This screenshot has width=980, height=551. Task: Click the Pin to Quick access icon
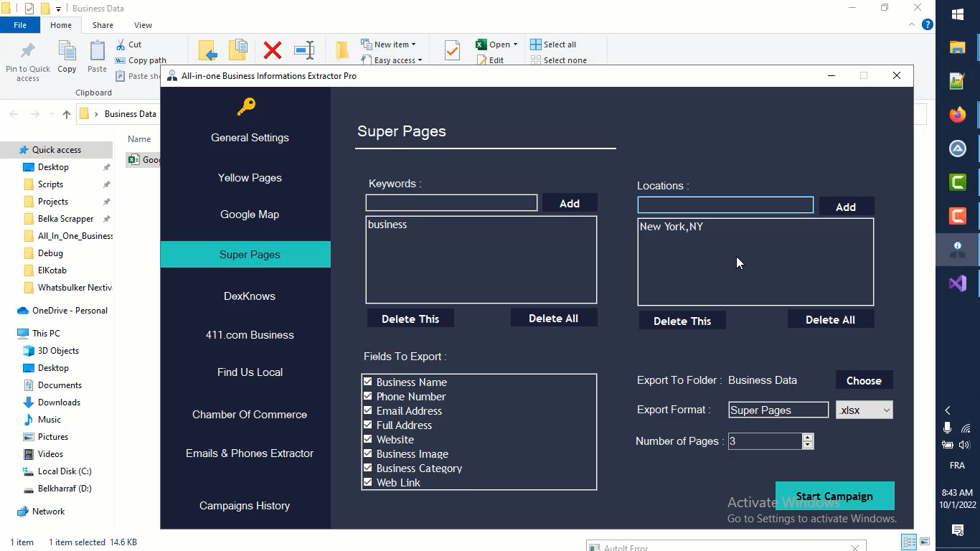pyautogui.click(x=28, y=51)
